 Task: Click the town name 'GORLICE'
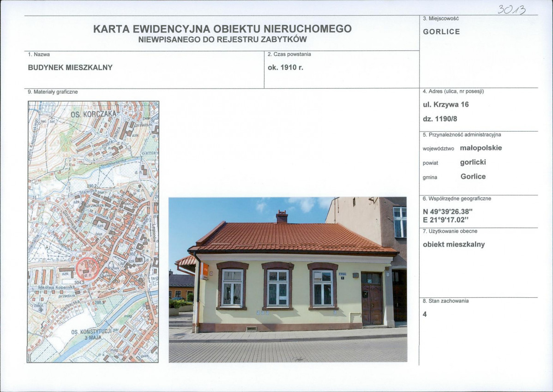[442, 32]
